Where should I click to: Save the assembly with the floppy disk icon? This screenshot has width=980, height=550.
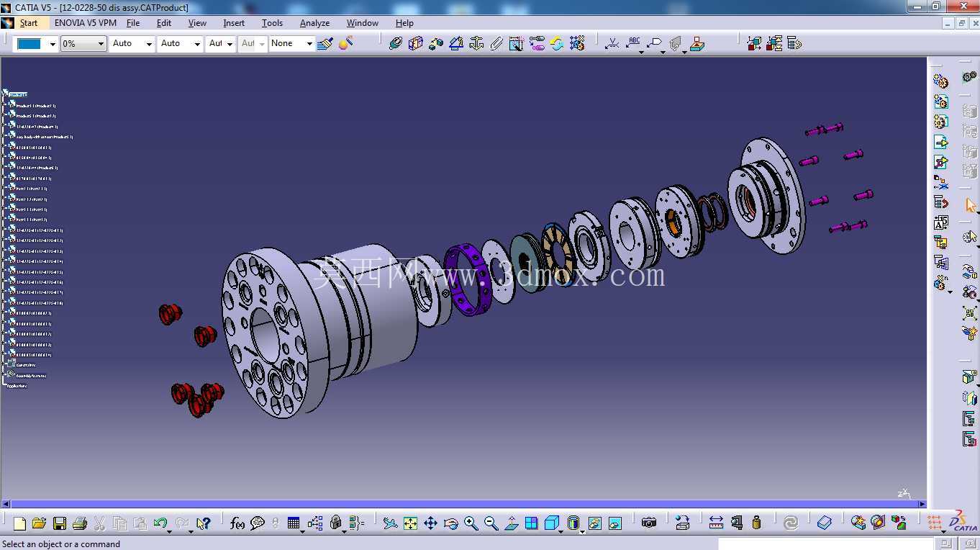[x=60, y=523]
